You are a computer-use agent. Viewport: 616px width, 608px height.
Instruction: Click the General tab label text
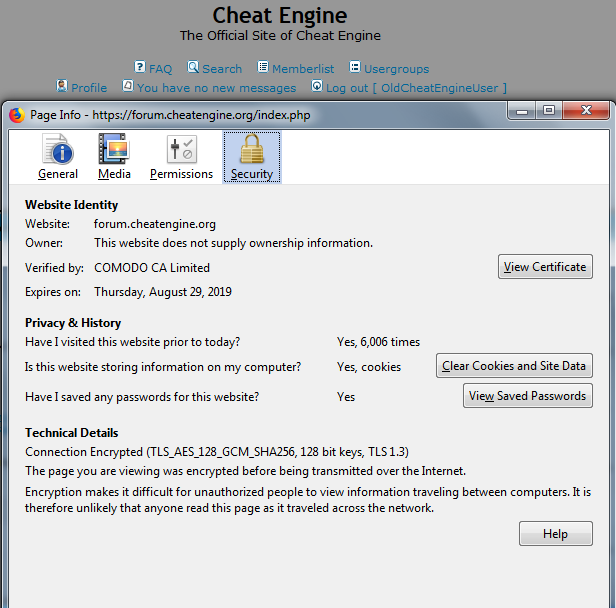tap(58, 174)
